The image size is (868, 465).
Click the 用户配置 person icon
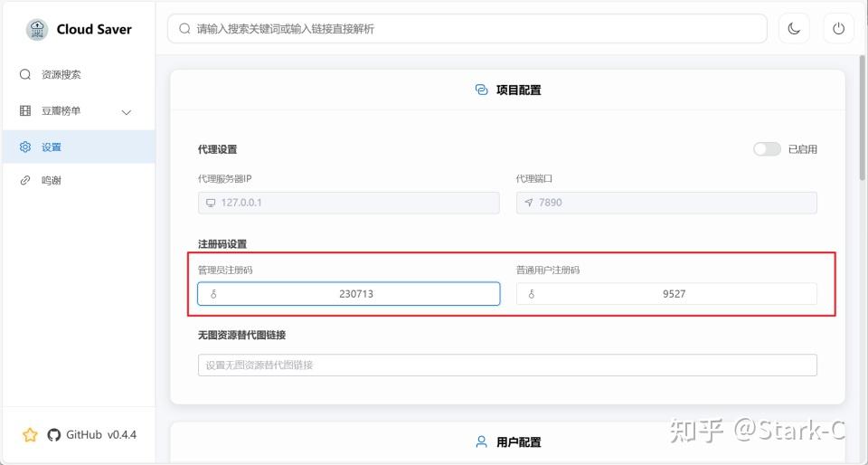[x=482, y=441]
